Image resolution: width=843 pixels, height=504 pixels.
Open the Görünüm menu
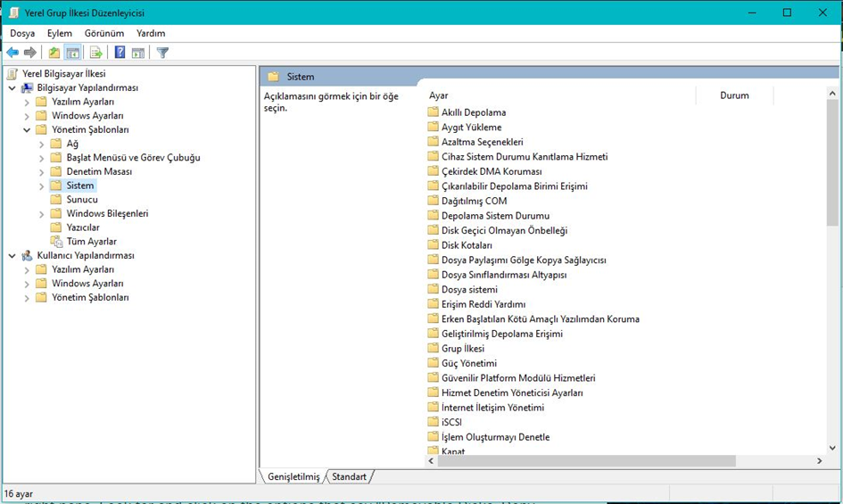point(104,33)
